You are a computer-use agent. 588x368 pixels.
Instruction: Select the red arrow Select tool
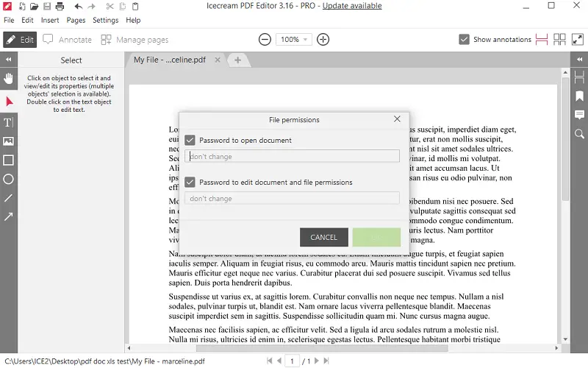coord(9,102)
